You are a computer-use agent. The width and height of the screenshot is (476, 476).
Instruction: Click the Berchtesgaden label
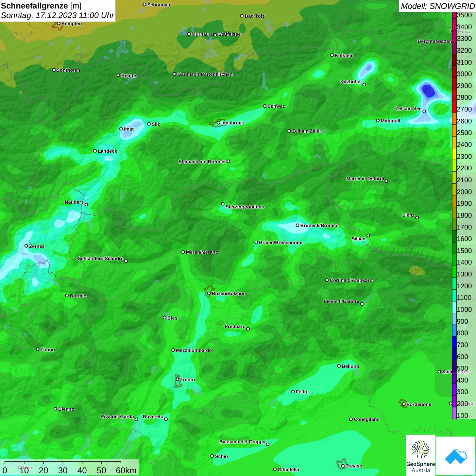435,41
